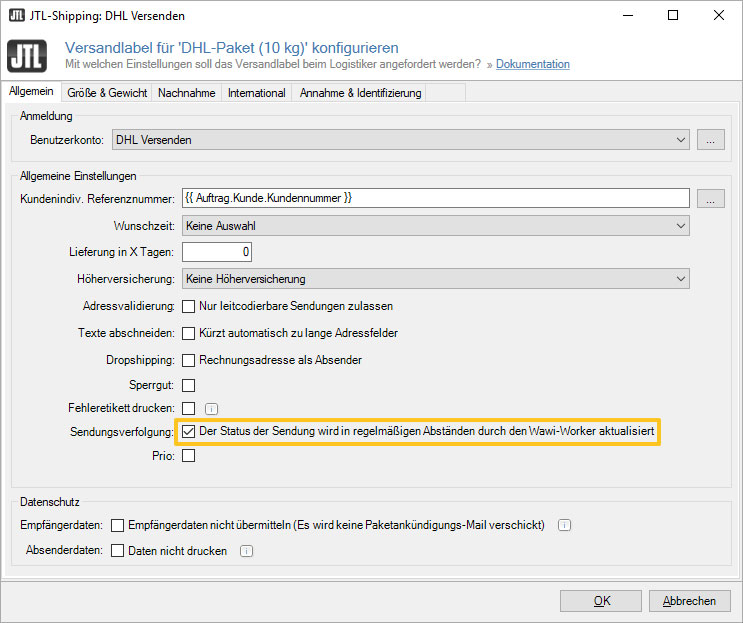
Task: Switch to the Größe & Gewicht tab
Action: [x=106, y=93]
